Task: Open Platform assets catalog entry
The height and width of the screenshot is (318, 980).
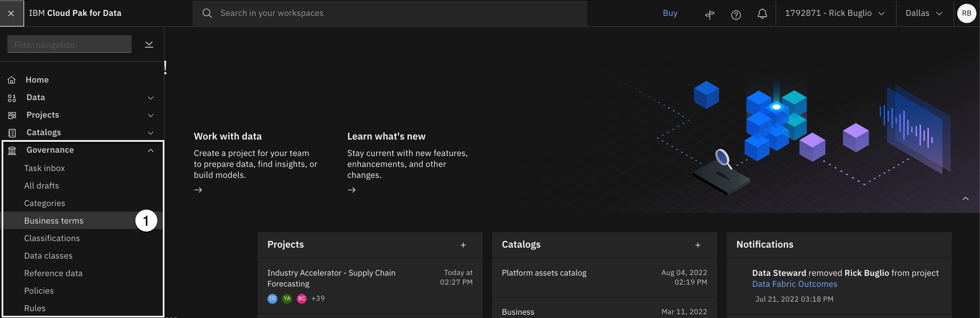Action: [544, 273]
